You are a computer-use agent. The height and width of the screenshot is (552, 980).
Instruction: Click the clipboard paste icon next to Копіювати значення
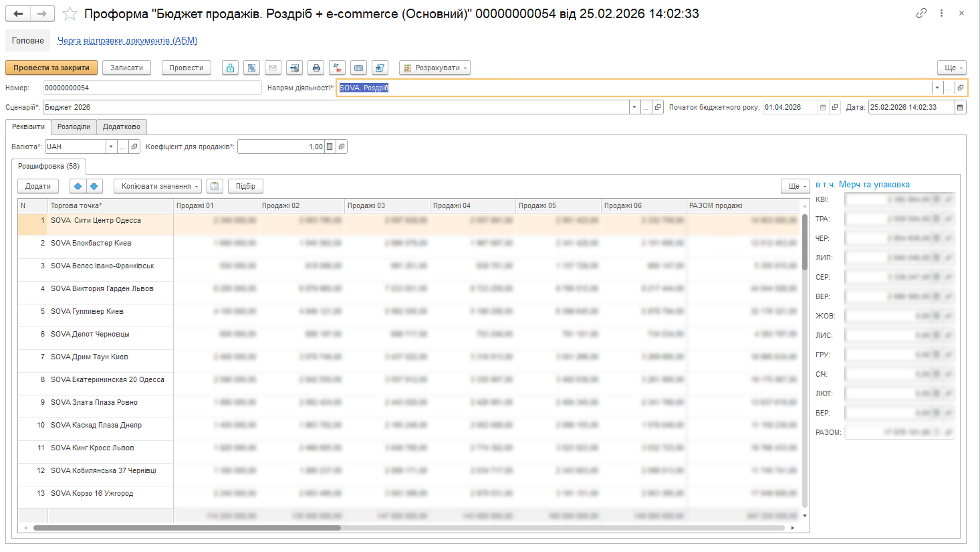tap(215, 186)
